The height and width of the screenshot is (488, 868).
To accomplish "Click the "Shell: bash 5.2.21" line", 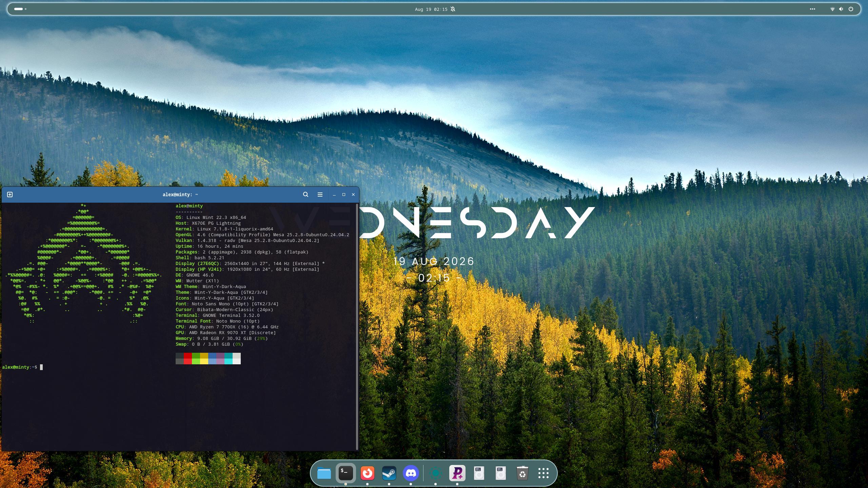I will [200, 258].
